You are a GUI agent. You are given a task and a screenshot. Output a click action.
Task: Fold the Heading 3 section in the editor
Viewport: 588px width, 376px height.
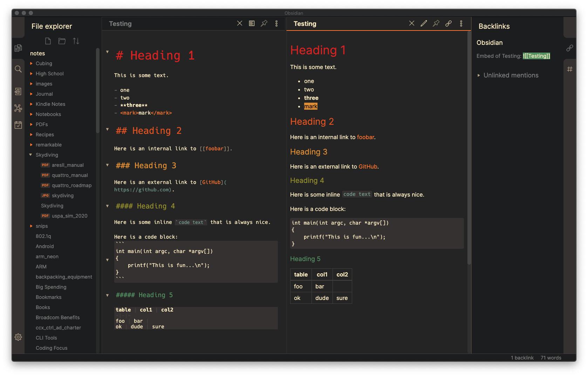pyautogui.click(x=108, y=165)
